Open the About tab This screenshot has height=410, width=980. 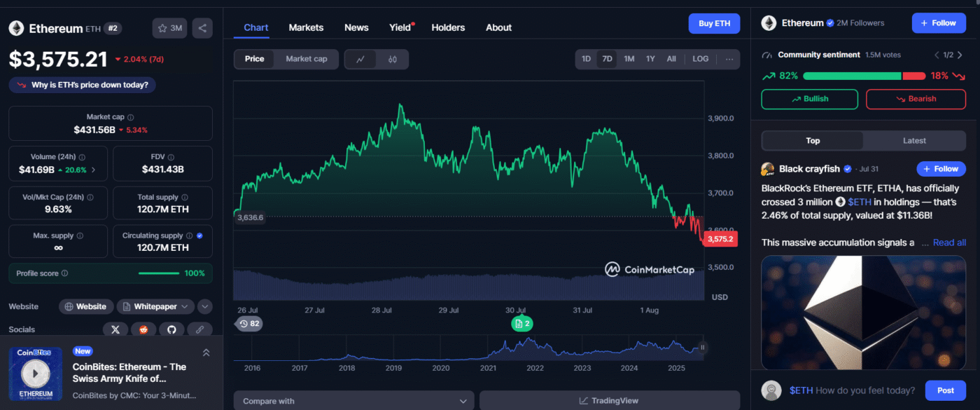[498, 28]
